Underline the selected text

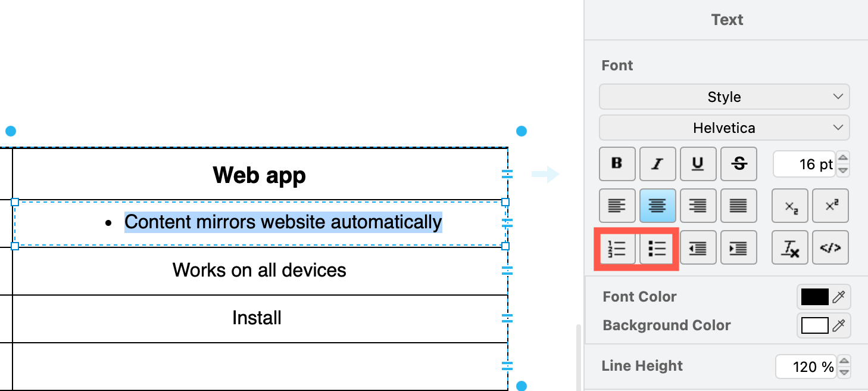click(x=698, y=164)
